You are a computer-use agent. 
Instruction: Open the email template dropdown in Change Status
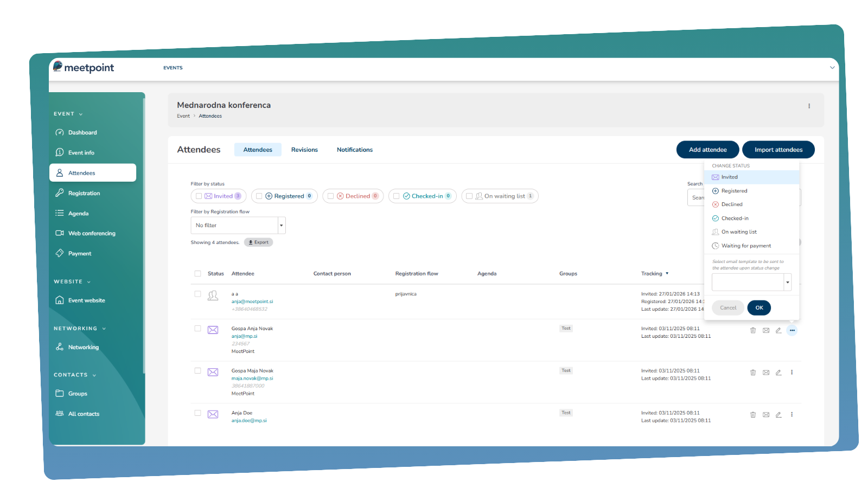click(751, 282)
